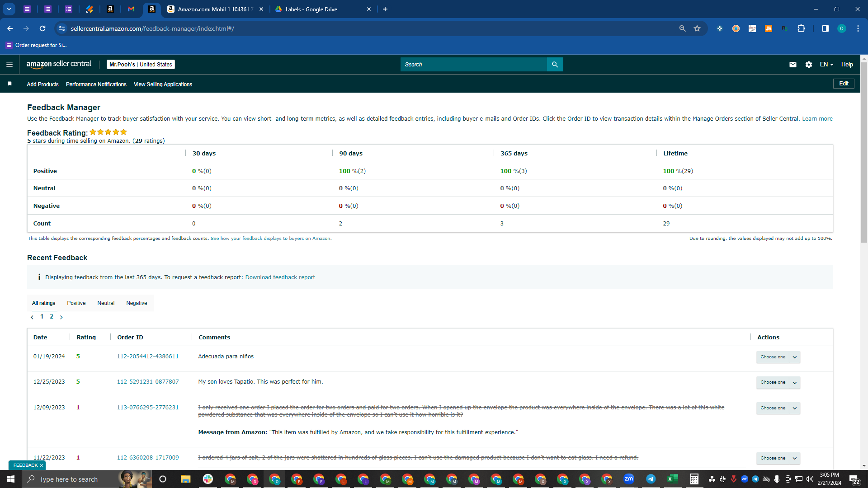Open Performance Notifications

pos(96,84)
